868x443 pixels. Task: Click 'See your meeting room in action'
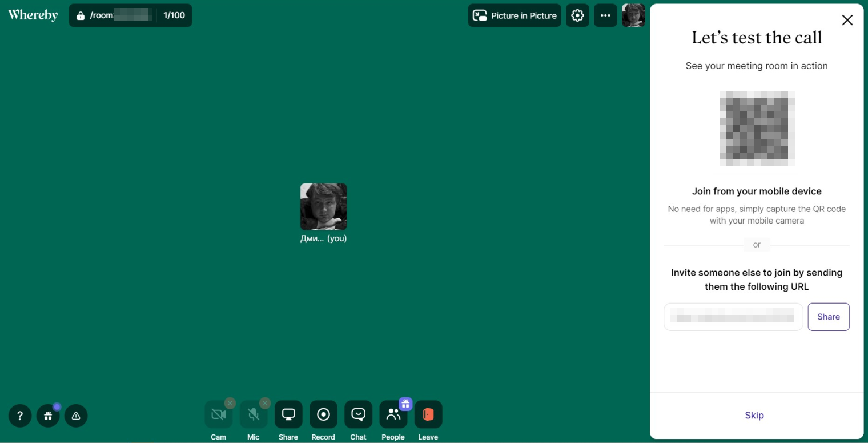[757, 66]
